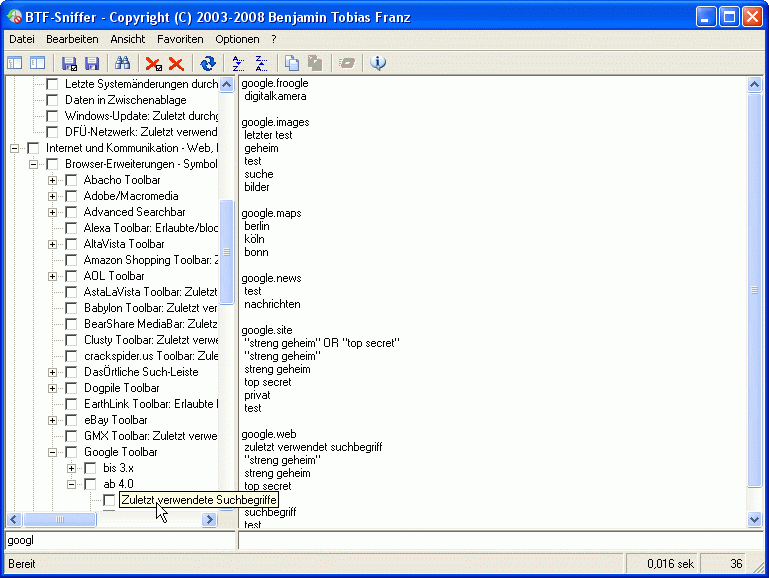Collapse the Google Toolbar tree node
Screen dimensions: 769x578
click(x=53, y=452)
